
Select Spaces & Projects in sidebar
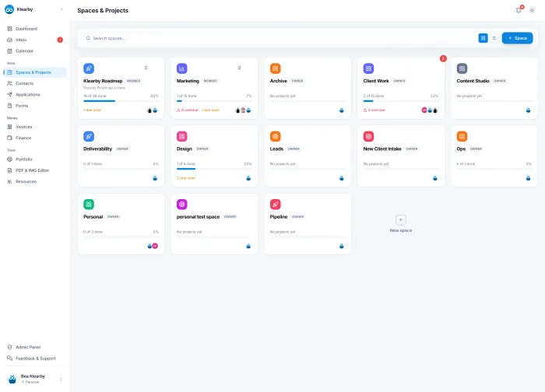[33, 72]
